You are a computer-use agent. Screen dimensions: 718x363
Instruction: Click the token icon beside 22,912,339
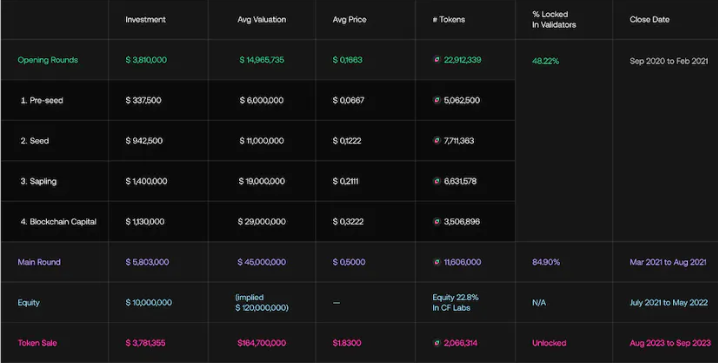(437, 60)
